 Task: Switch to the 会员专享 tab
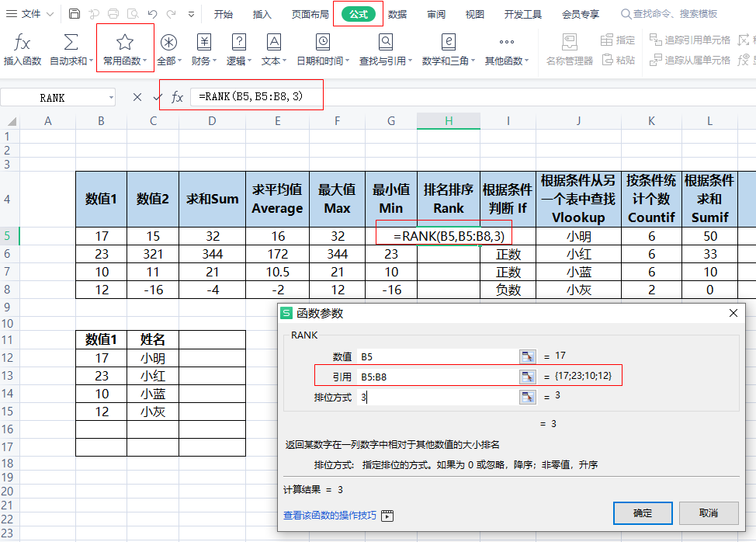click(581, 15)
